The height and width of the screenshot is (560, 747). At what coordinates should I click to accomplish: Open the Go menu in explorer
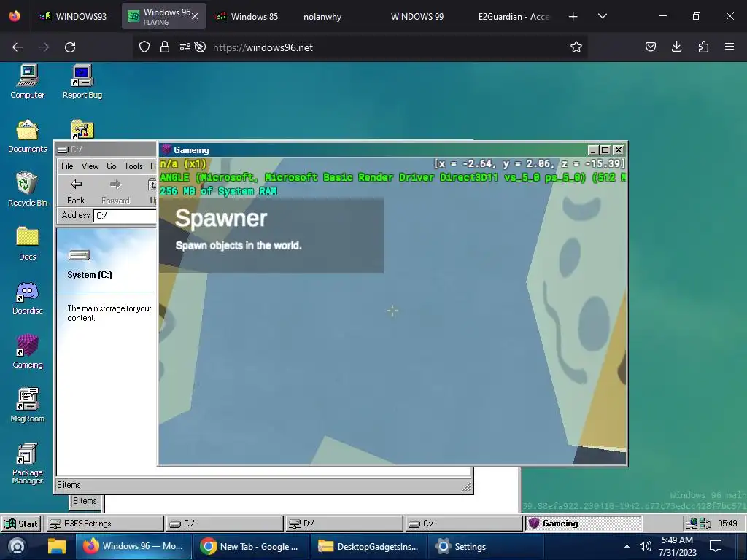[112, 166]
